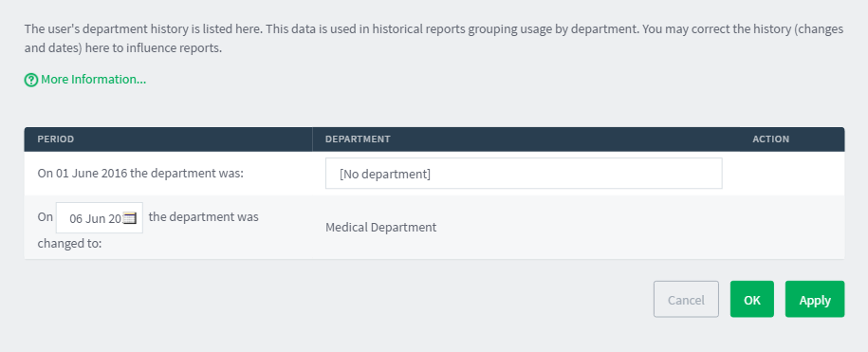Click the 'On' label before the date field

(x=45, y=216)
